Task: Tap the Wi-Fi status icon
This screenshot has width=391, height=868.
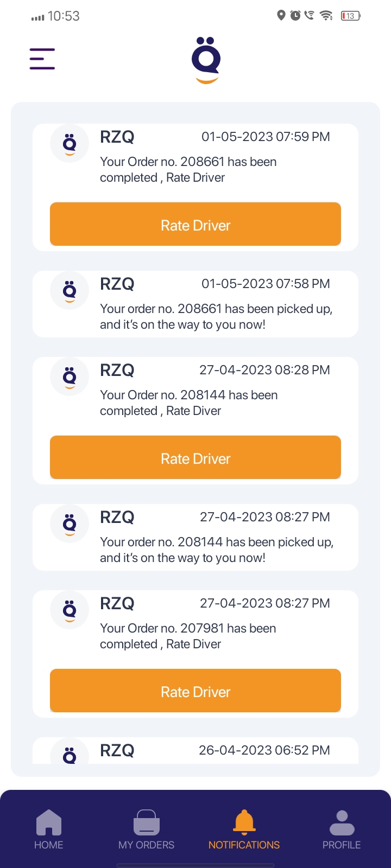Action: pos(326,16)
